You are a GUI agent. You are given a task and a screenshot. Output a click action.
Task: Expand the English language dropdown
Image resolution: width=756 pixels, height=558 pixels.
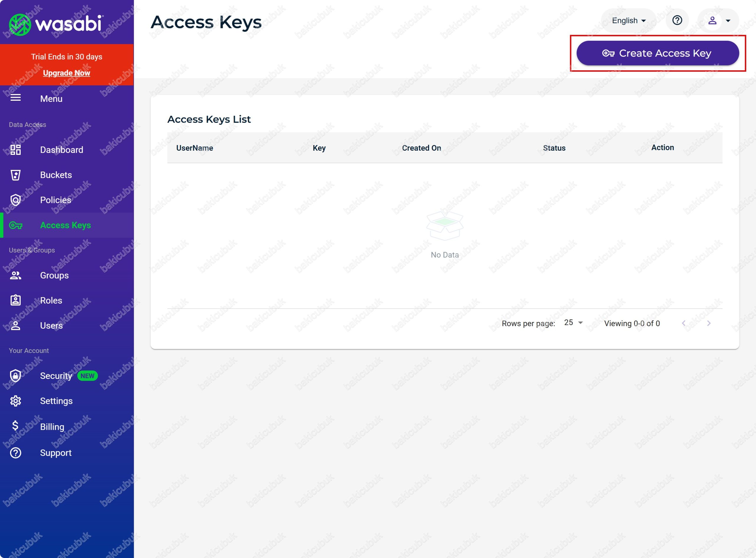628,21
